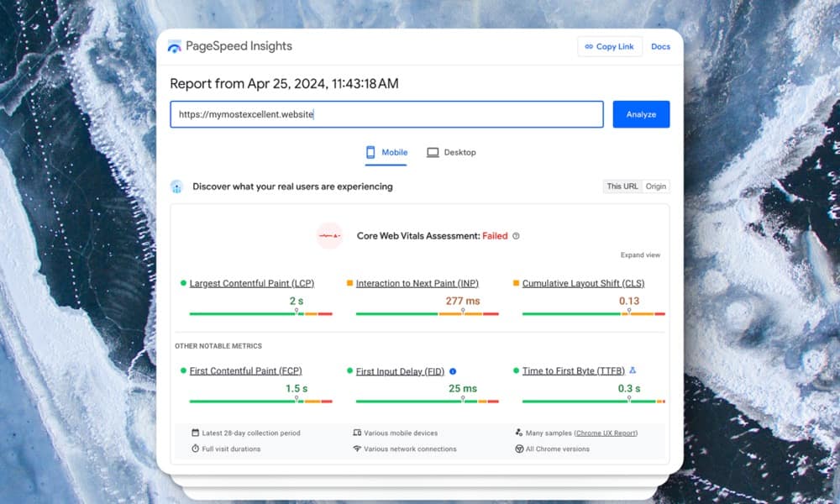Open the Largest Contentful Paint (LCP) details
Viewport: 840px width, 504px height.
[252, 284]
